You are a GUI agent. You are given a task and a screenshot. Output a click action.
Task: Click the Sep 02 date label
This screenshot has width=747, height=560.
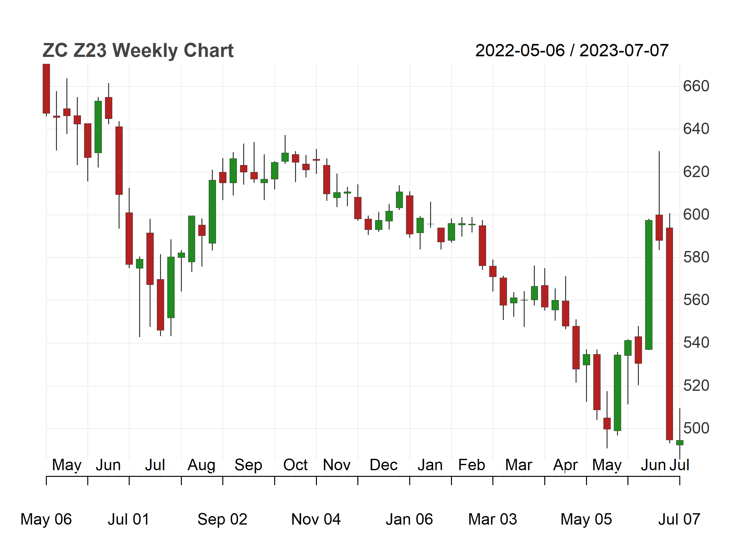[x=222, y=519]
